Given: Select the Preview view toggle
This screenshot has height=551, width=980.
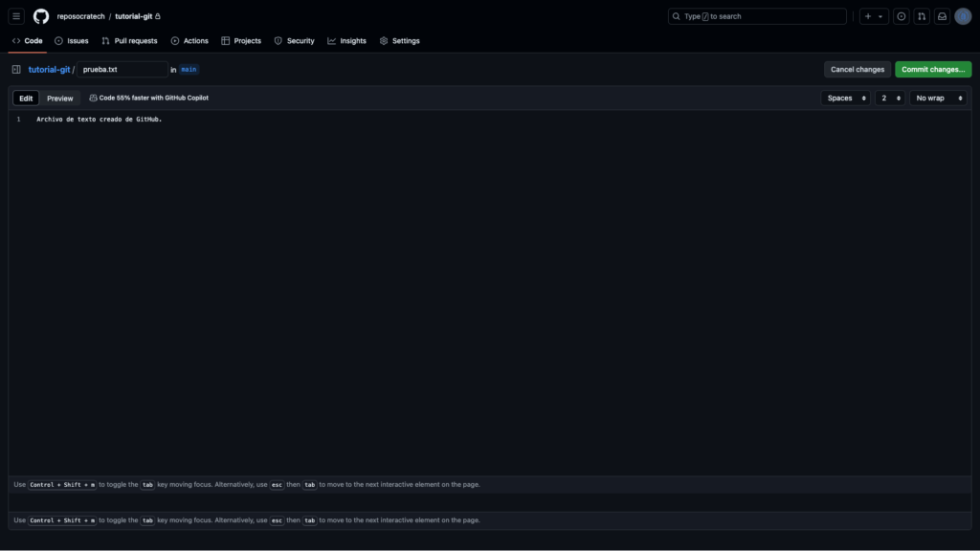Looking at the screenshot, I should 60,99.
